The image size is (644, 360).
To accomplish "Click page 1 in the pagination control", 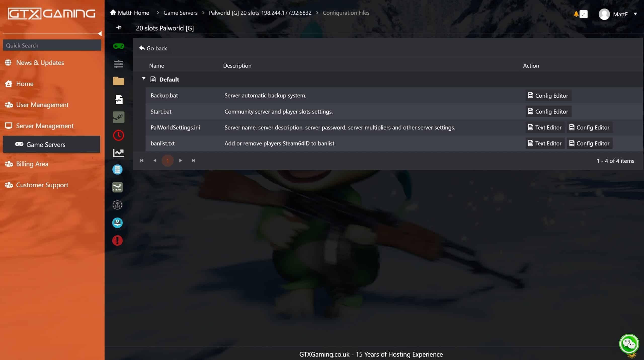I will pyautogui.click(x=168, y=160).
